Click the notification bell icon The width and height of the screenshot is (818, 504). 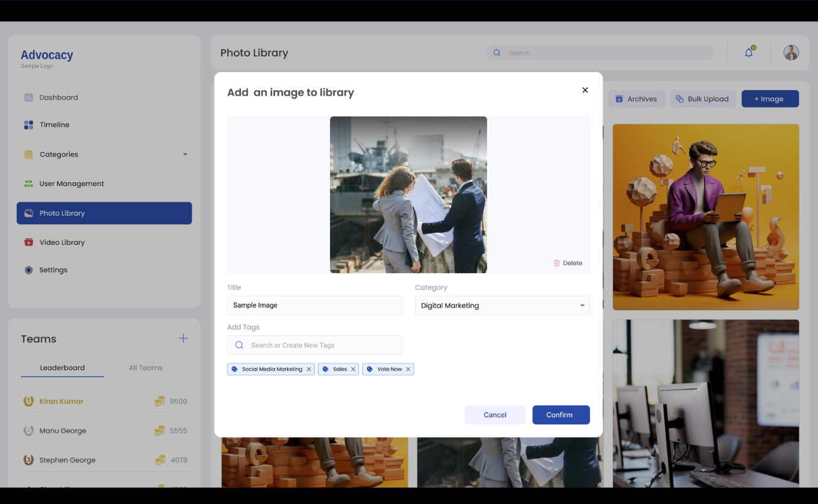(748, 52)
